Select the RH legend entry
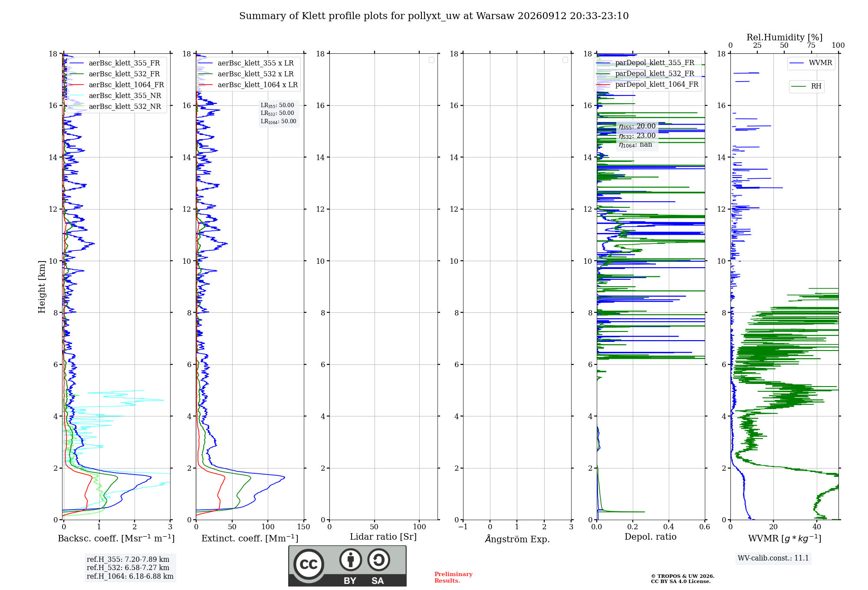868x590 pixels. pos(816,86)
